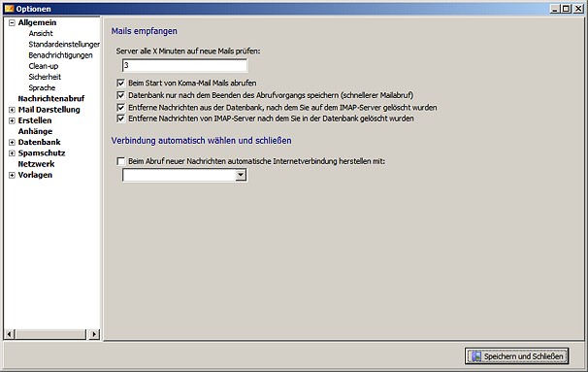Viewport: 588px width, 372px height.
Task: Select Sprache in the tree
Action: click(x=42, y=87)
